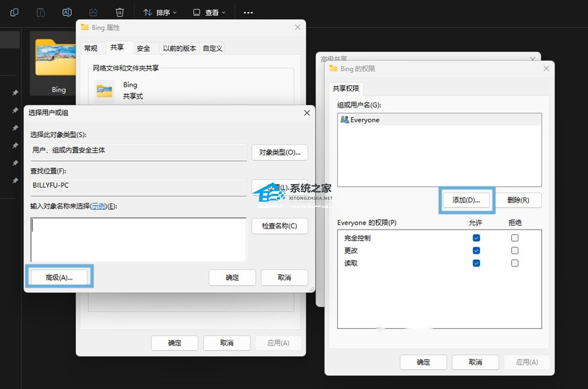Click the 示例 link
This screenshot has width=588, height=389.
click(98, 207)
